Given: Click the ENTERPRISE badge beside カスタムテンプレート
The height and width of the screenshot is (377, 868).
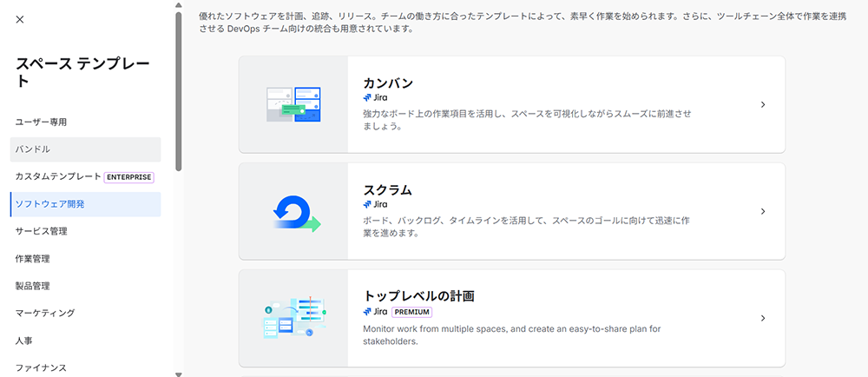Looking at the screenshot, I should click(129, 177).
